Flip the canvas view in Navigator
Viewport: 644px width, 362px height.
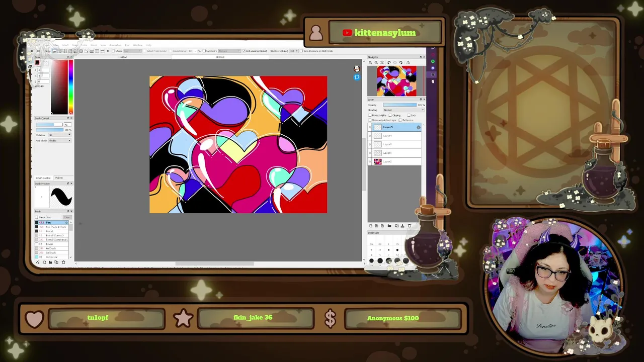[408, 62]
